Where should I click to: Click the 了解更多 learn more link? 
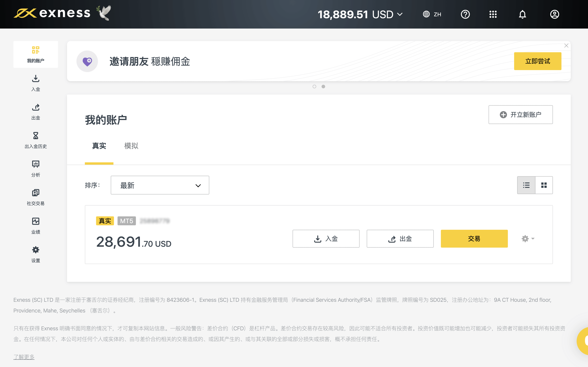click(24, 357)
